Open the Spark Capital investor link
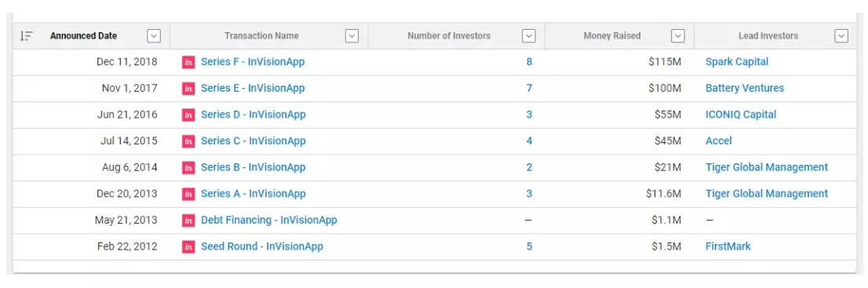The image size is (868, 288). pyautogui.click(x=737, y=61)
